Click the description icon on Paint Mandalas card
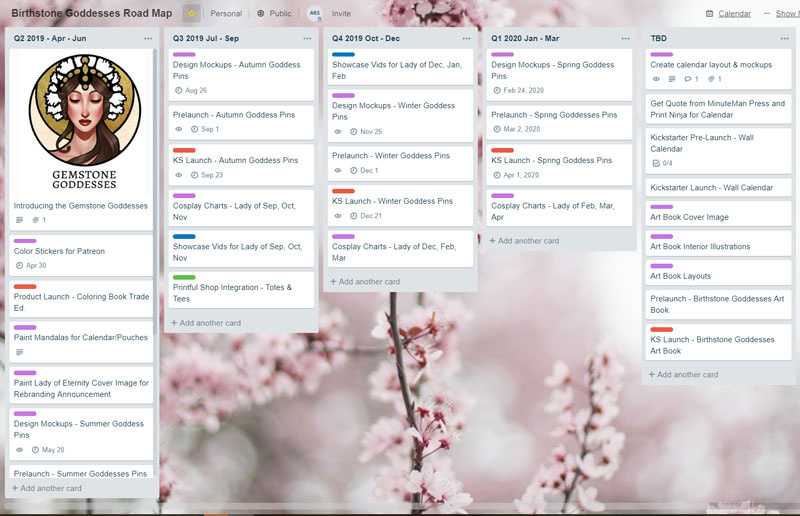Screen dimensions: 800x516 [x=20, y=352]
